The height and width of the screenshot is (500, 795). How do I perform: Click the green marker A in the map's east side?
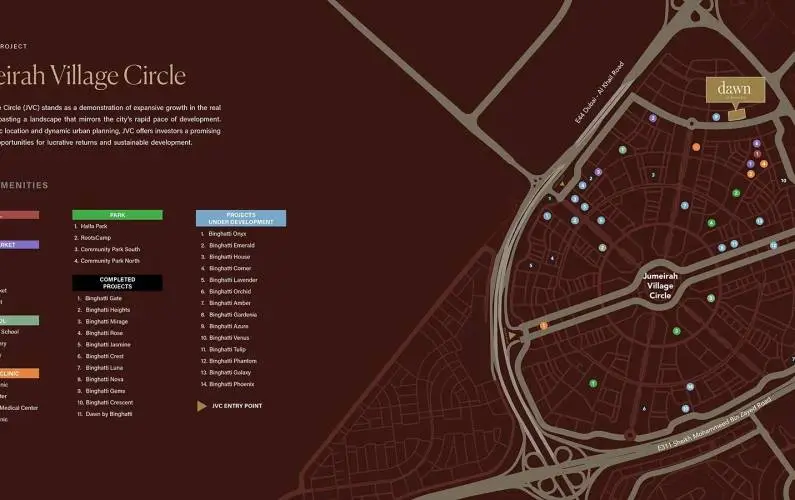coord(711,223)
